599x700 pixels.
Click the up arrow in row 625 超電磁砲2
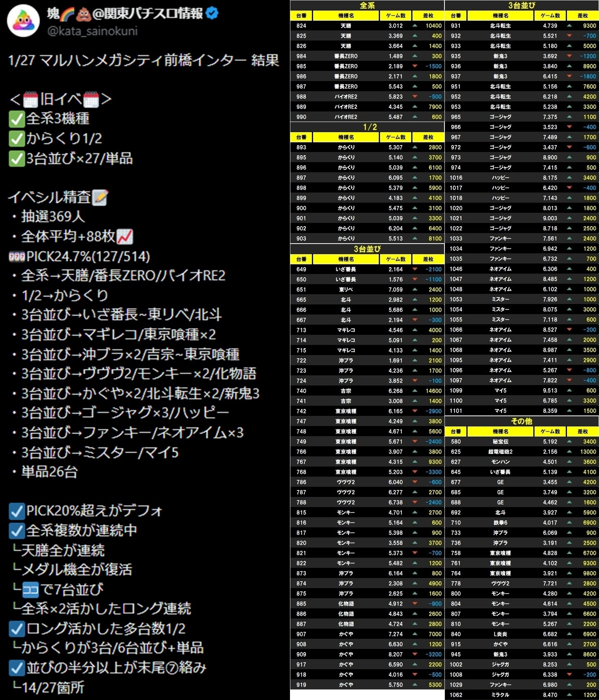click(569, 452)
